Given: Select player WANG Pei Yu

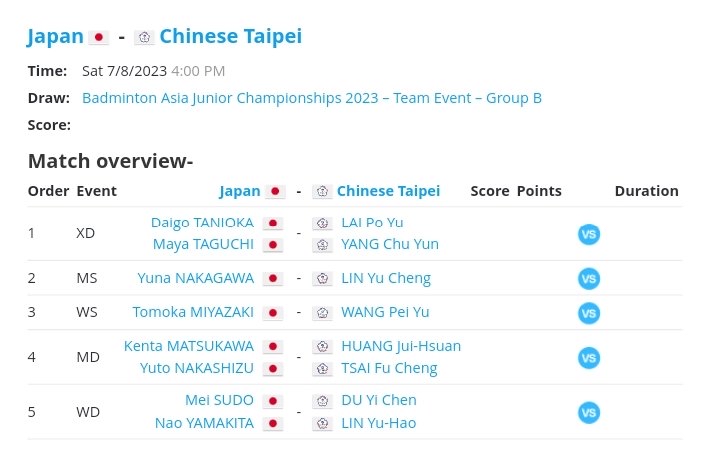Looking at the screenshot, I should point(385,312).
